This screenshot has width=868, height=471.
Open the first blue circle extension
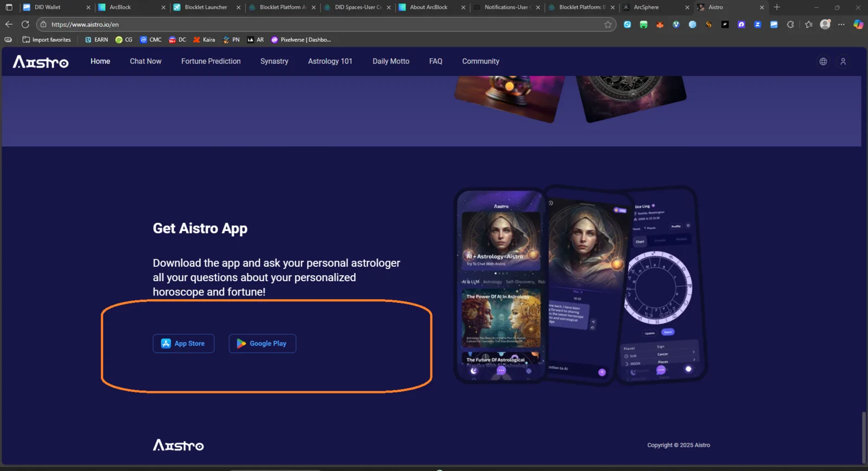coord(627,24)
